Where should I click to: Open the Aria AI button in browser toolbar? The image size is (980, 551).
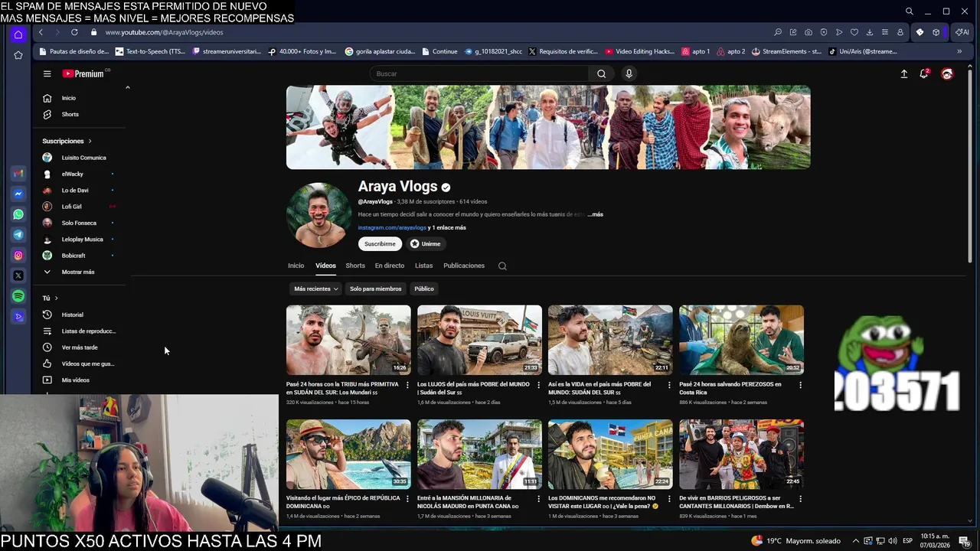pyautogui.click(x=962, y=32)
